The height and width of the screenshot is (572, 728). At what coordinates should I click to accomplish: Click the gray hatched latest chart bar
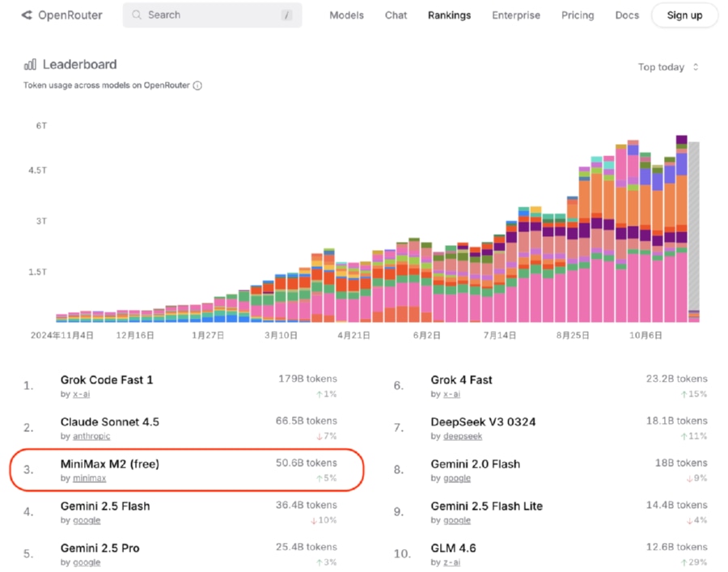693,227
